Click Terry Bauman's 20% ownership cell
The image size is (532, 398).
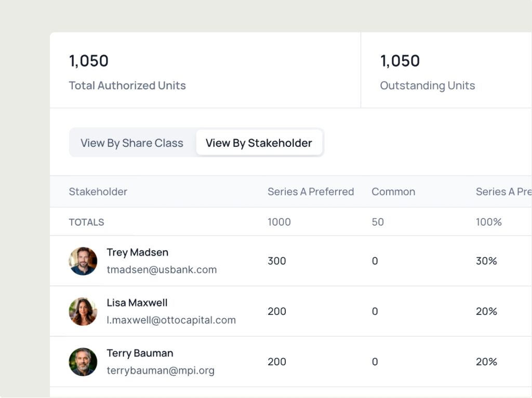point(486,362)
